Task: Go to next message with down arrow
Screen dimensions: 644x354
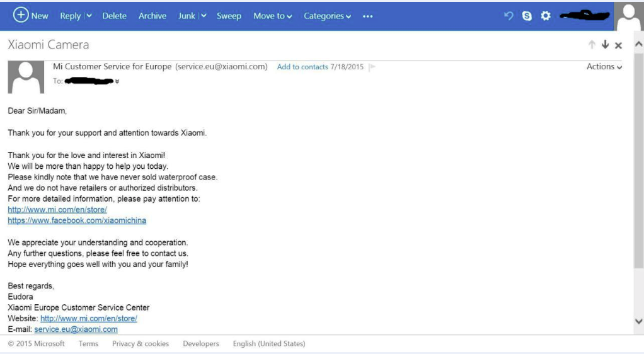Action: click(605, 44)
